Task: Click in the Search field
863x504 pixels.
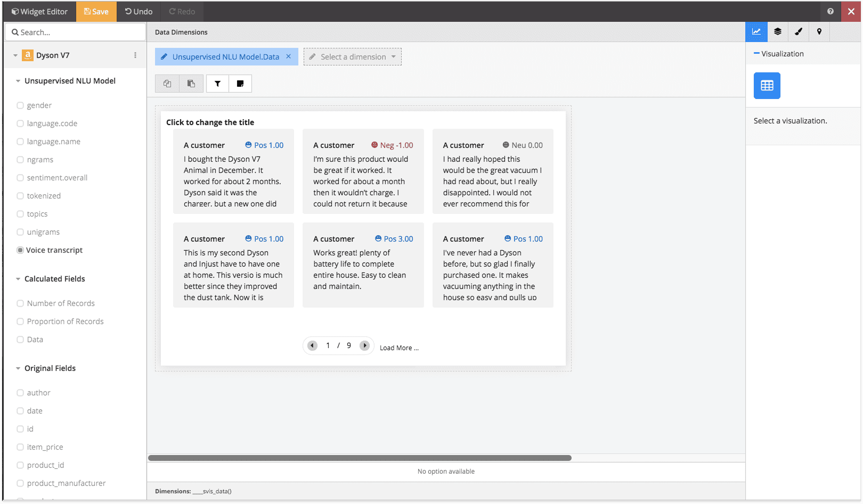Action: click(x=75, y=32)
